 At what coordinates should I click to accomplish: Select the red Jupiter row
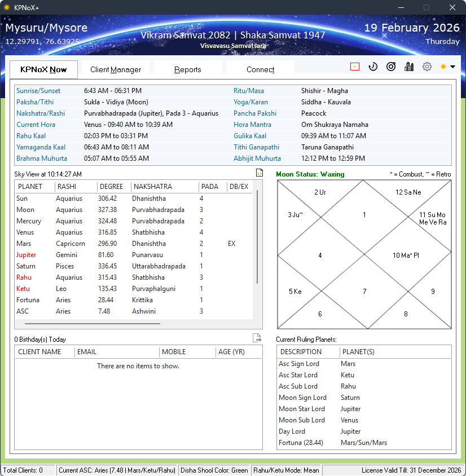pyautogui.click(x=134, y=255)
